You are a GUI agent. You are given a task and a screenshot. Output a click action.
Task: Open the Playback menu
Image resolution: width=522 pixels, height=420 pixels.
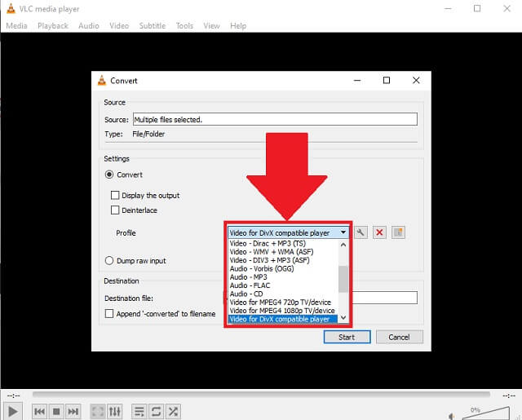click(52, 25)
